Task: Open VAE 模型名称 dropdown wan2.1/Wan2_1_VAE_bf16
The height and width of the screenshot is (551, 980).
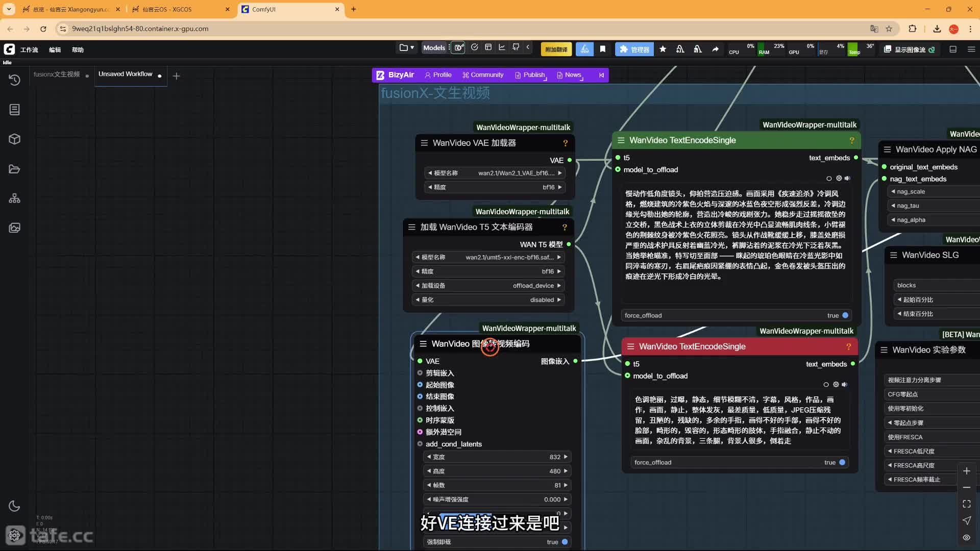Action: pyautogui.click(x=495, y=173)
